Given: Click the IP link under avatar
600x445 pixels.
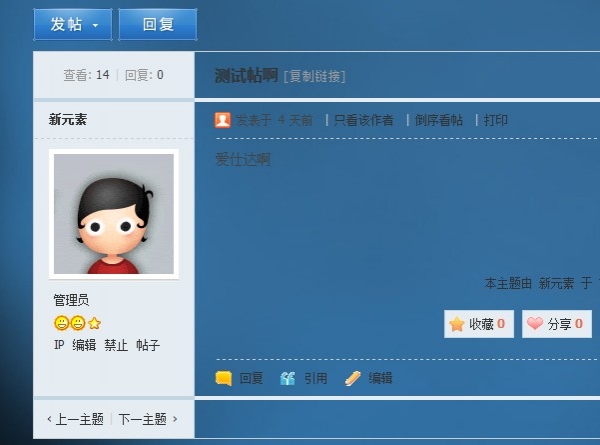Looking at the screenshot, I should [59, 345].
